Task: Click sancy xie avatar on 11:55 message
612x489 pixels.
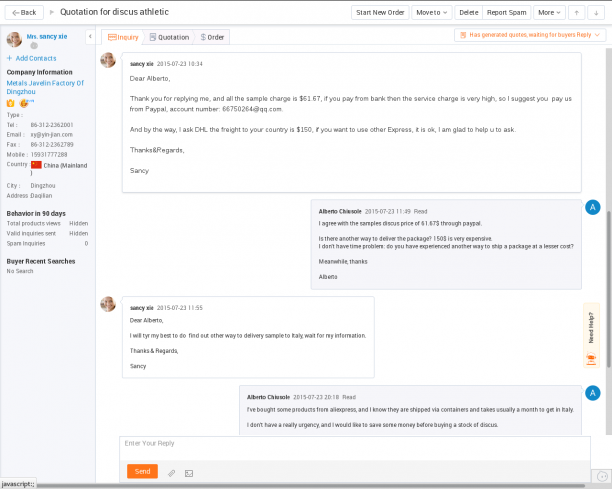Action: [x=108, y=304]
